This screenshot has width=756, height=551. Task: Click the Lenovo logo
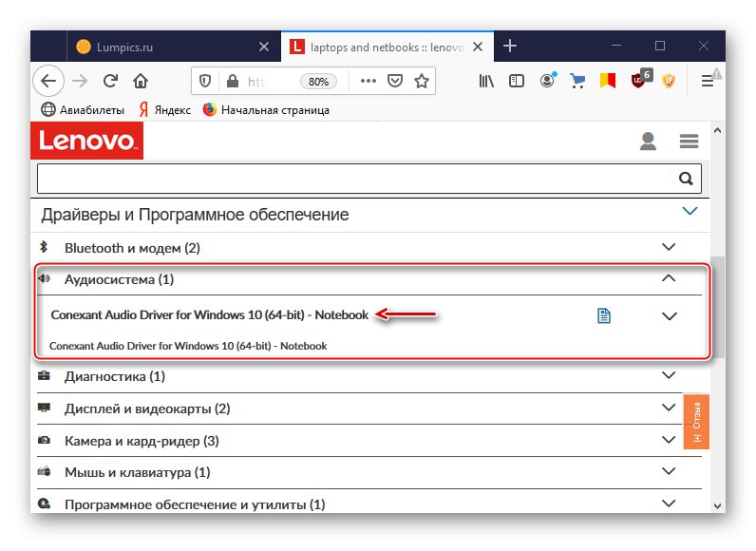pos(86,141)
